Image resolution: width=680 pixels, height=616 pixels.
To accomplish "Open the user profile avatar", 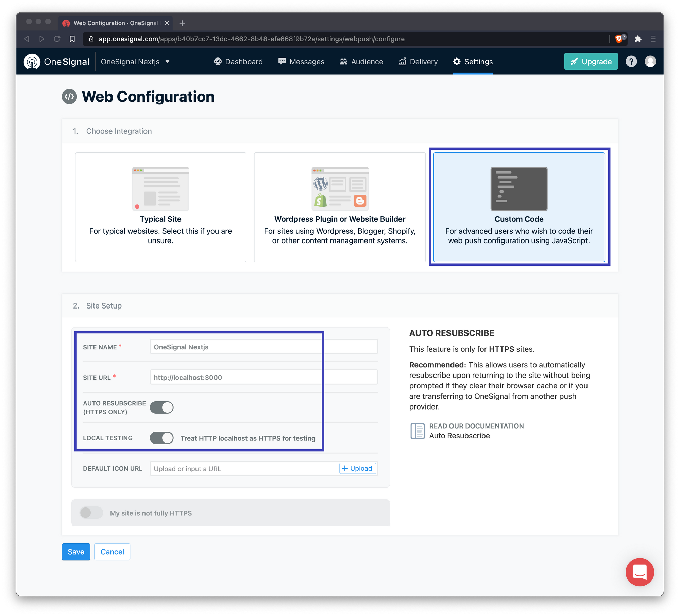I will click(x=650, y=62).
